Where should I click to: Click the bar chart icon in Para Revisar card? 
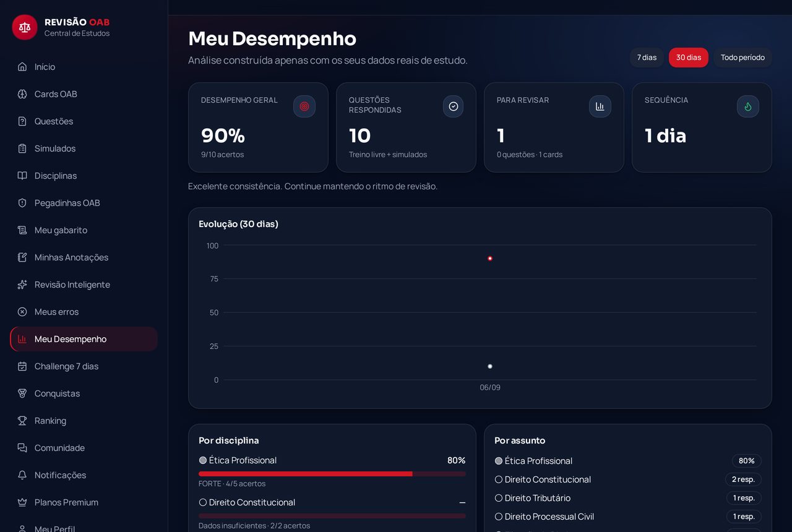tap(600, 106)
